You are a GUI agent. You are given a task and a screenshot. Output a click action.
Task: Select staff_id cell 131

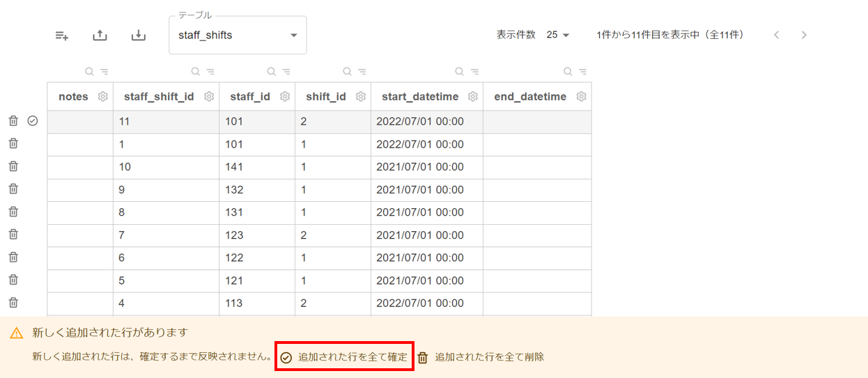(x=257, y=213)
